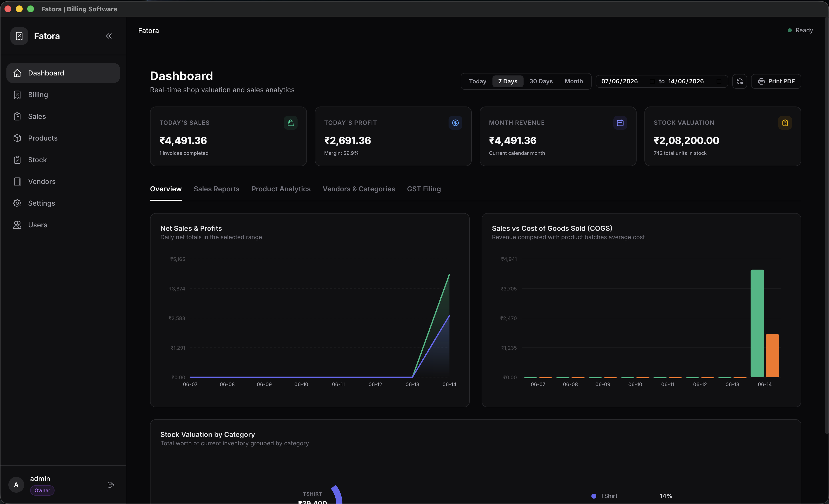Go to Sales in sidebar

point(63,116)
